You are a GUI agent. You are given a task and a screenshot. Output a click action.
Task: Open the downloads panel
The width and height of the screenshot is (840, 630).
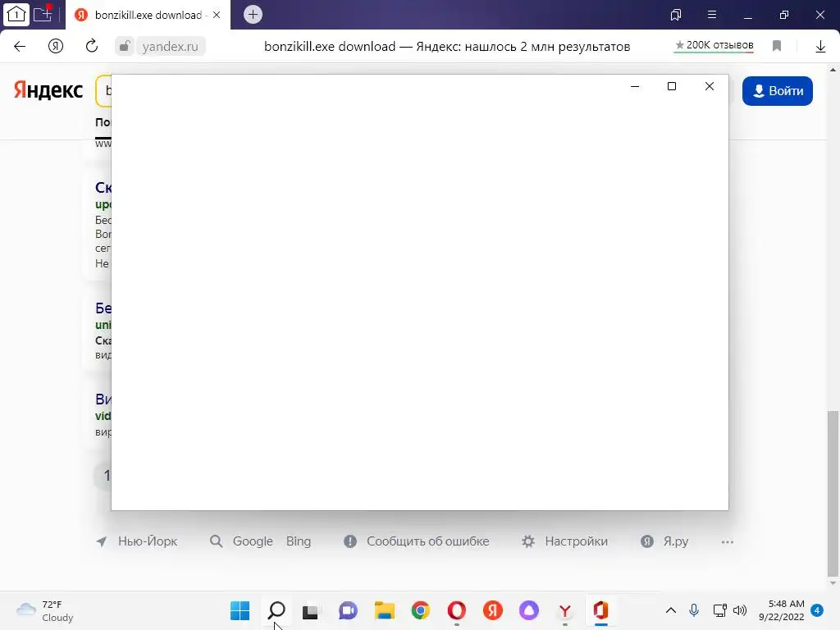820,47
